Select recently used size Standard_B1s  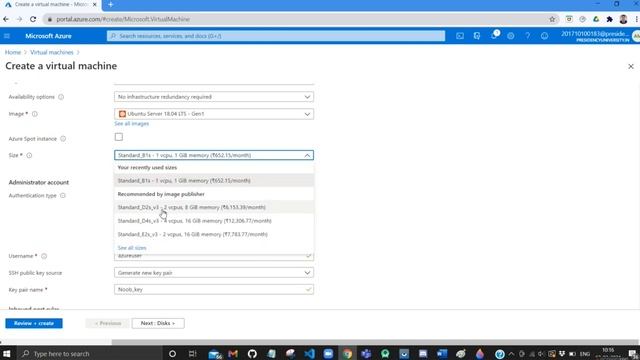pos(214,180)
